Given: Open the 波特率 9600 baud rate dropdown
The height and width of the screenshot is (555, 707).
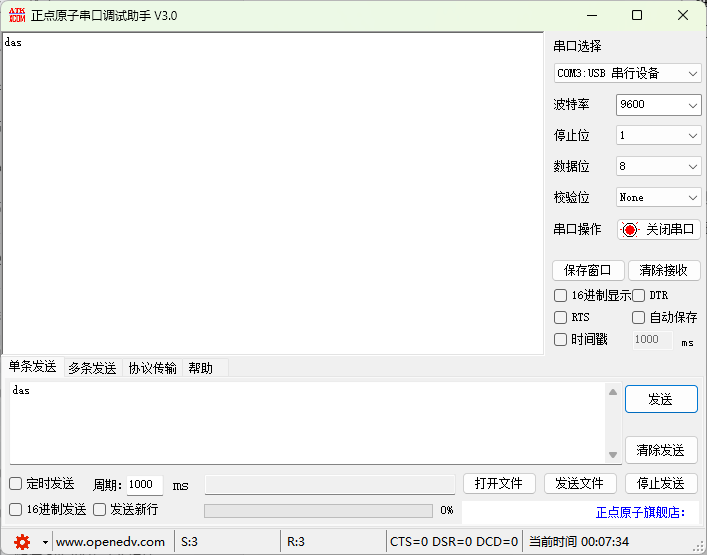Looking at the screenshot, I should [658, 104].
